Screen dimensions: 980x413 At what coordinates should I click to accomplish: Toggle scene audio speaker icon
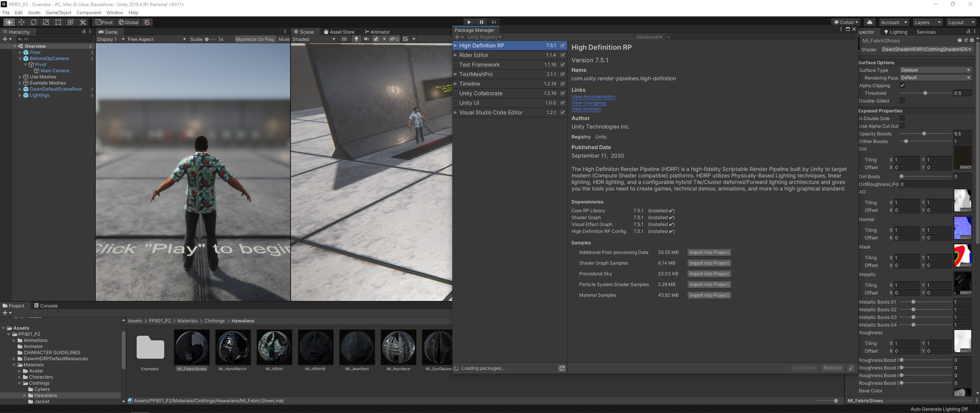pyautogui.click(x=366, y=39)
